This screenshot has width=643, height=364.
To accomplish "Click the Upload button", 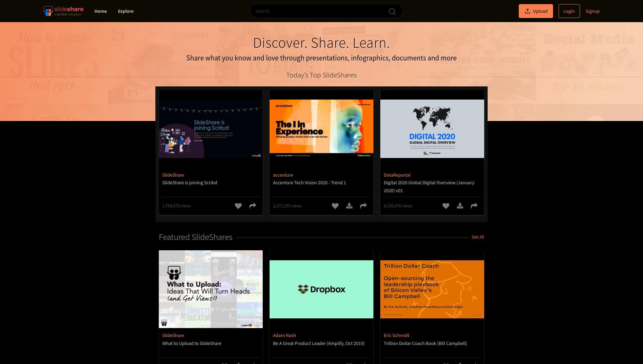I will (536, 11).
